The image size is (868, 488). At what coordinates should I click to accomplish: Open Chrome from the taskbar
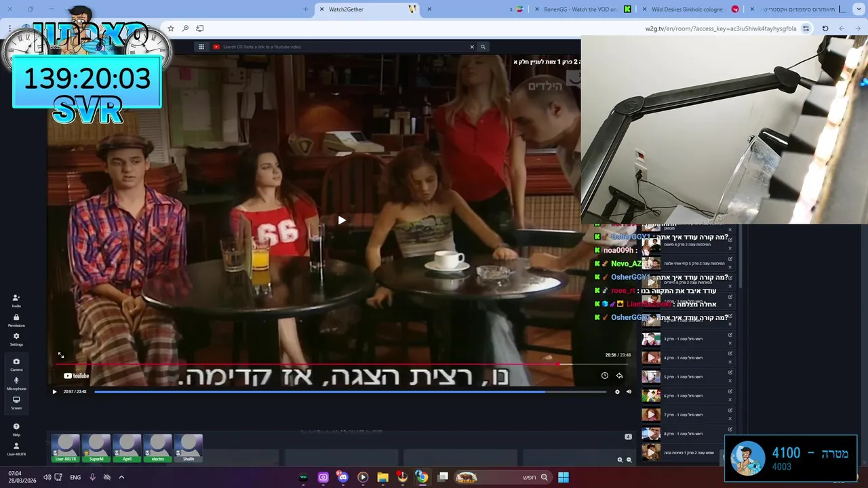point(422,477)
